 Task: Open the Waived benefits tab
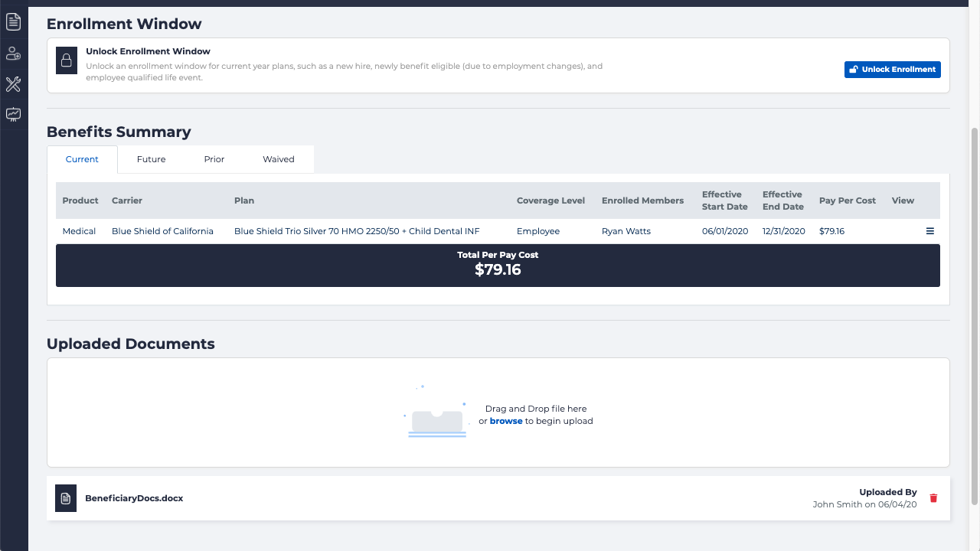coord(278,159)
